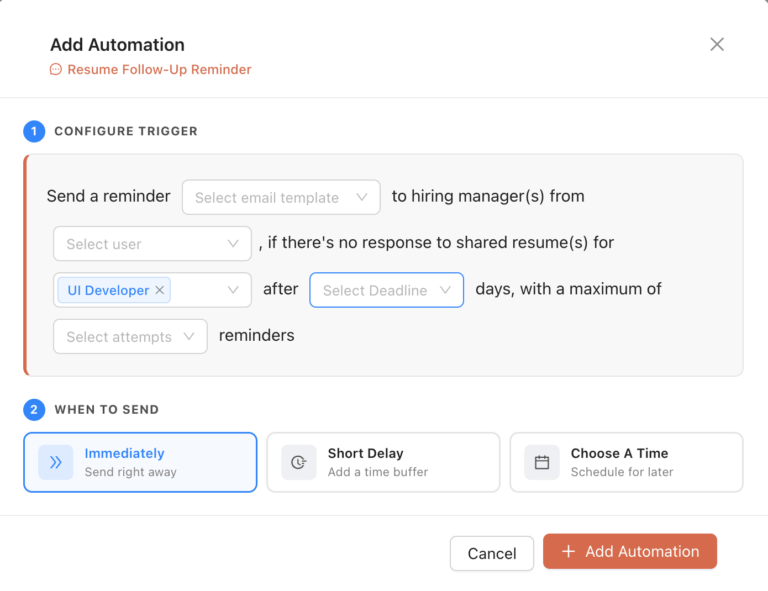Click the 'Schedule for later' description
The height and width of the screenshot is (591, 768).
point(622,472)
